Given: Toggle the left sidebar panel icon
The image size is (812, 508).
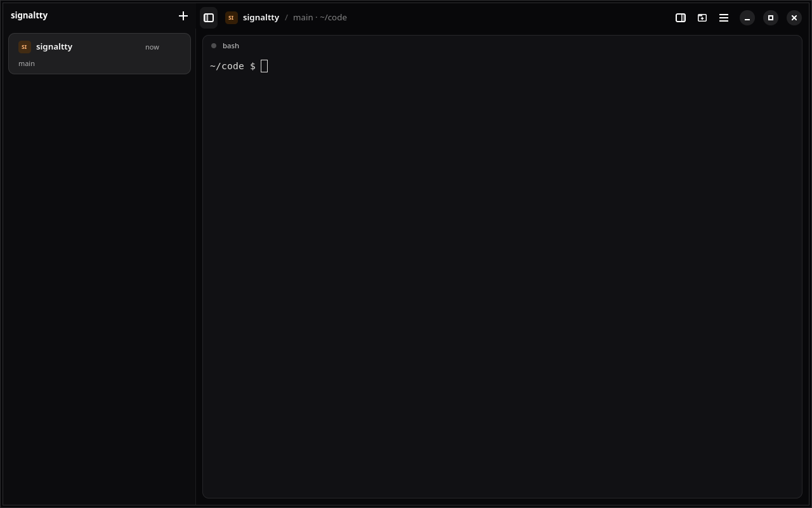Looking at the screenshot, I should click(x=209, y=18).
